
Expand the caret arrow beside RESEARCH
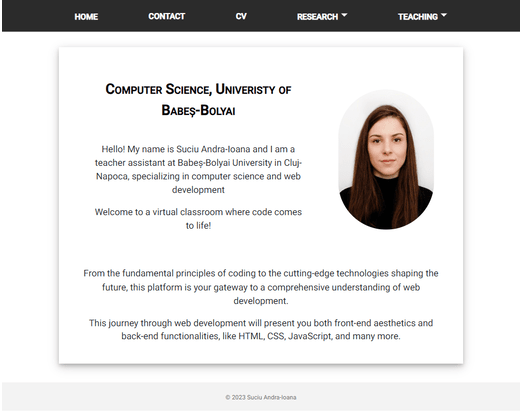coord(344,15)
